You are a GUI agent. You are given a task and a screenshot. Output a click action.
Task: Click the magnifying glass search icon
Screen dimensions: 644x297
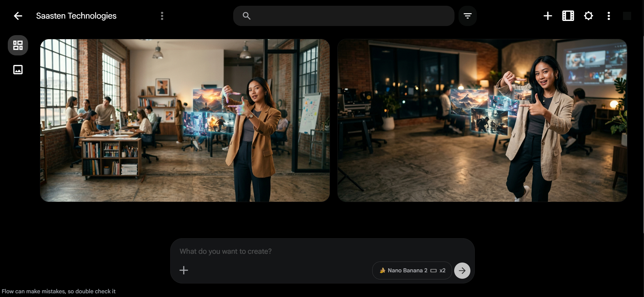pos(246,16)
